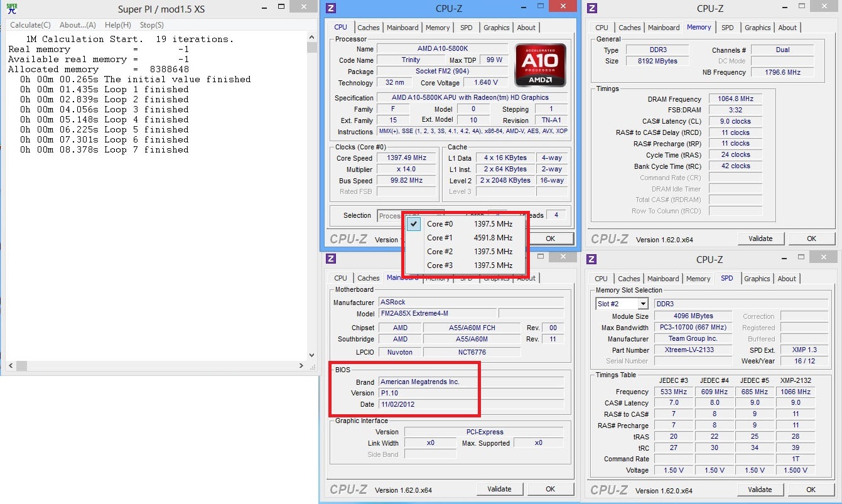Open Caches tab in CPU-Z motherboard window

(x=369, y=278)
